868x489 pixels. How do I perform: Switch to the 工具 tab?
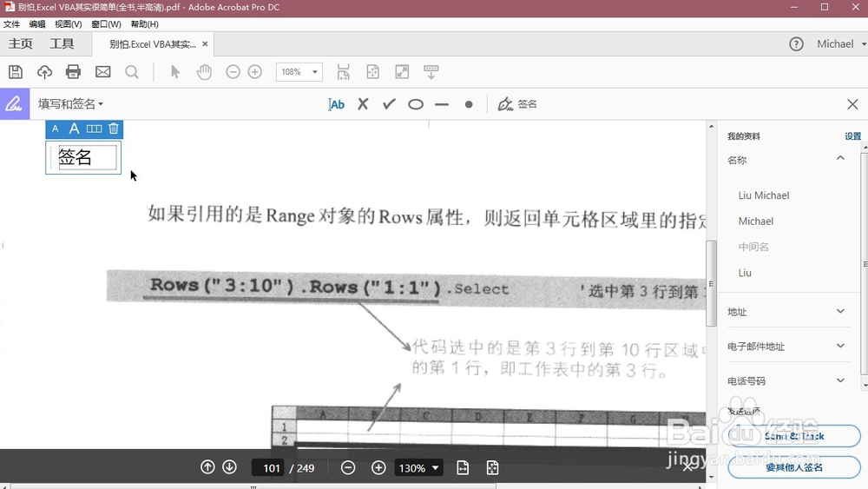tap(62, 43)
